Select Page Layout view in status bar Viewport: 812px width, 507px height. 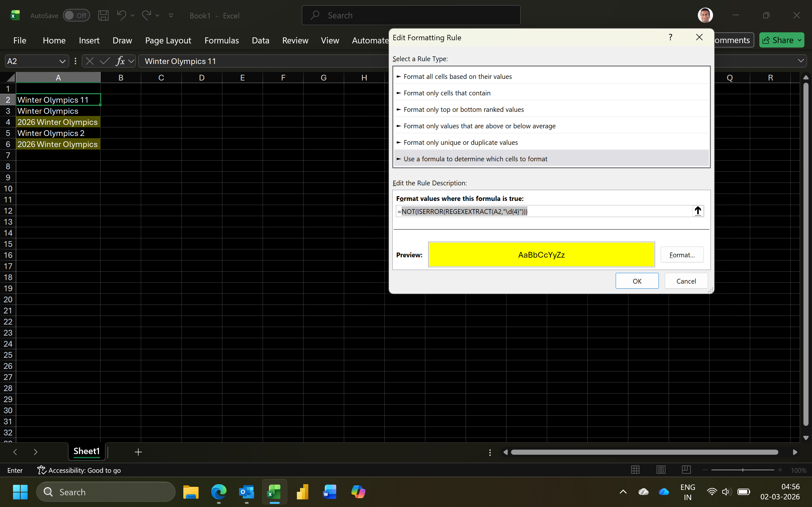pyautogui.click(x=661, y=470)
